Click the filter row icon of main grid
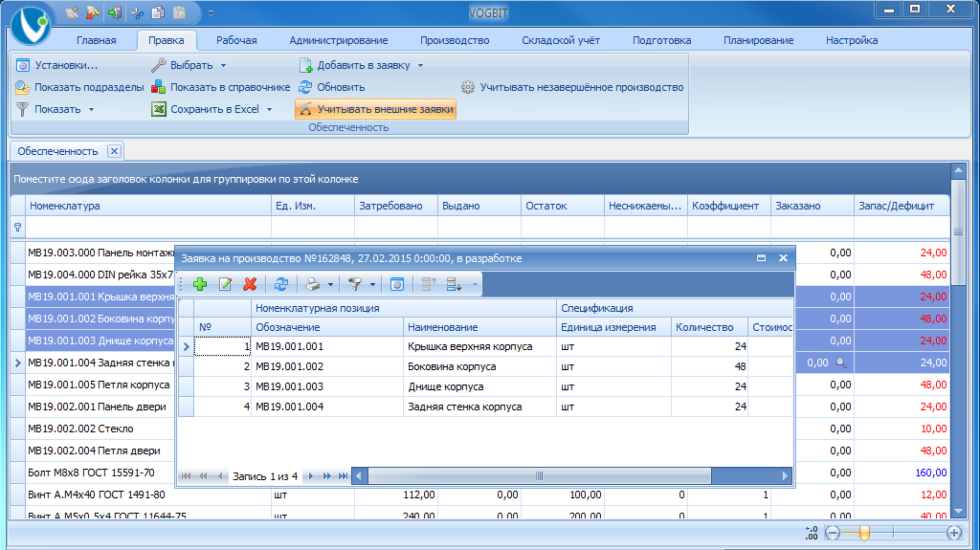The height and width of the screenshot is (550, 980). pos(17,228)
